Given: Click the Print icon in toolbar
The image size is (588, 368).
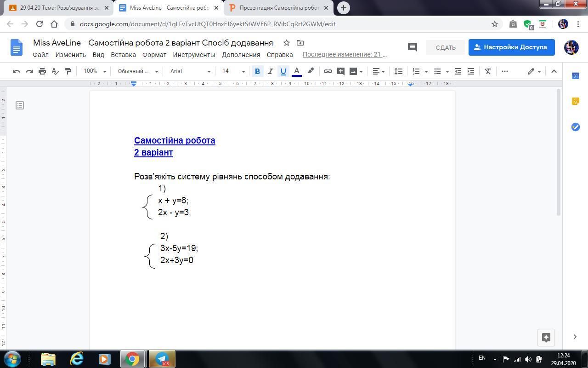Looking at the screenshot, I should [42, 71].
